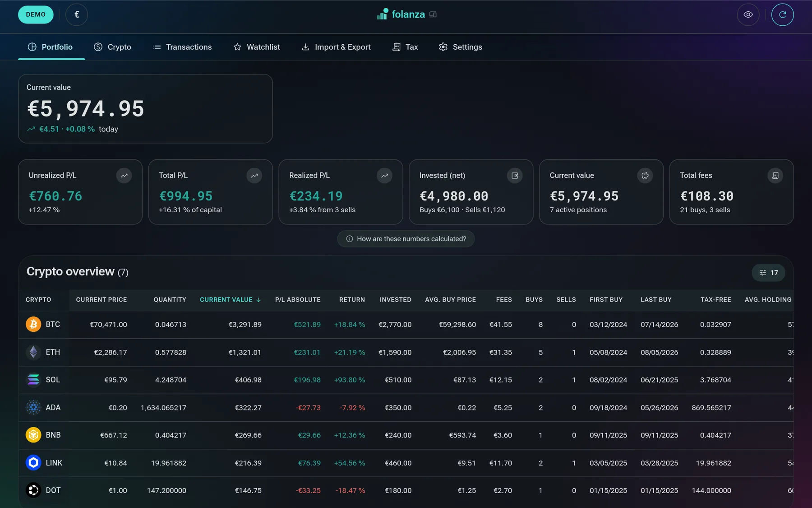Click the DEMO mode badge
This screenshot has height=508, width=812.
[36, 14]
